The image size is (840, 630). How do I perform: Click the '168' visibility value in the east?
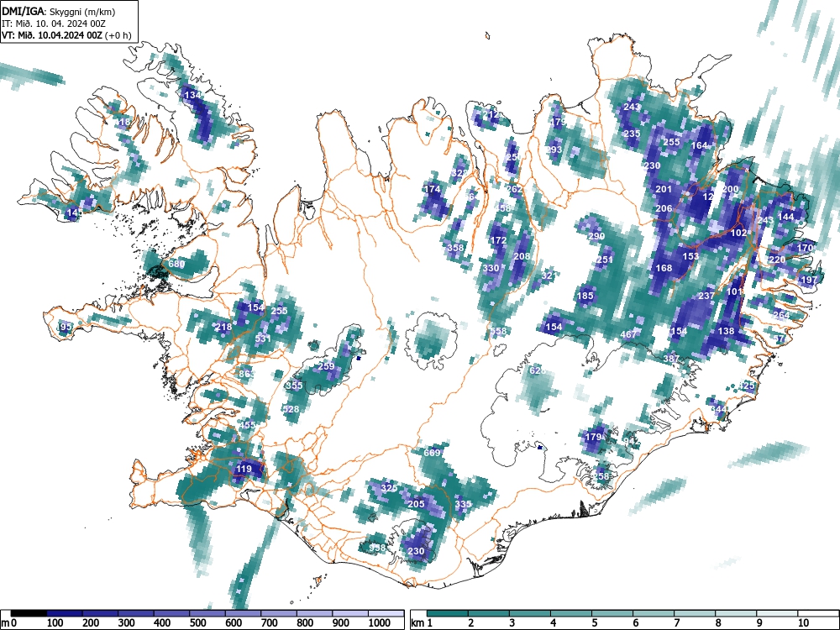click(664, 269)
